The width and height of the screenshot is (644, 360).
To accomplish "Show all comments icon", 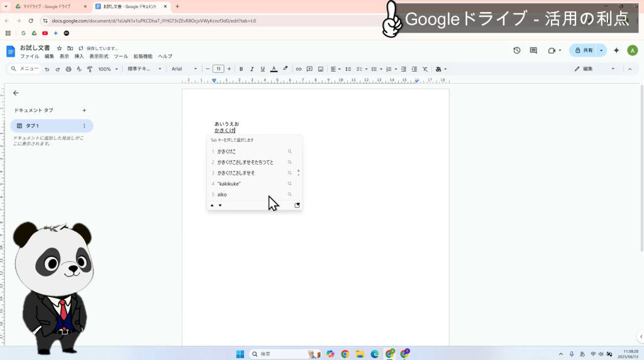I will 533,50.
